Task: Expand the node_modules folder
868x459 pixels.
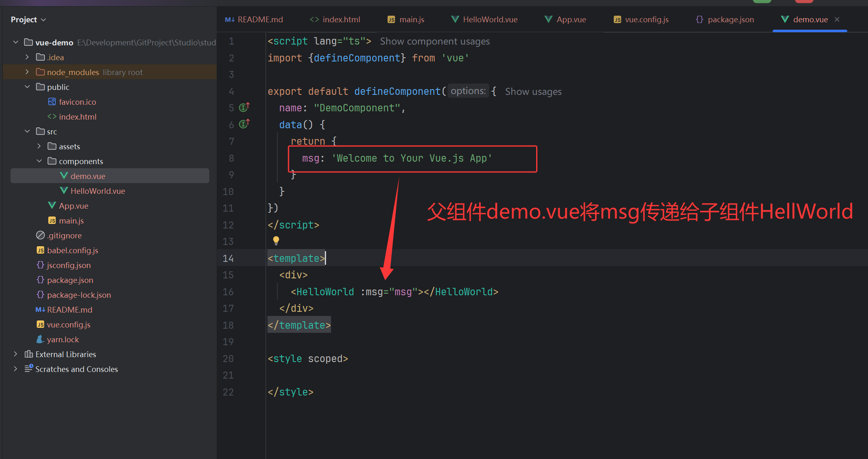Action: (27, 72)
